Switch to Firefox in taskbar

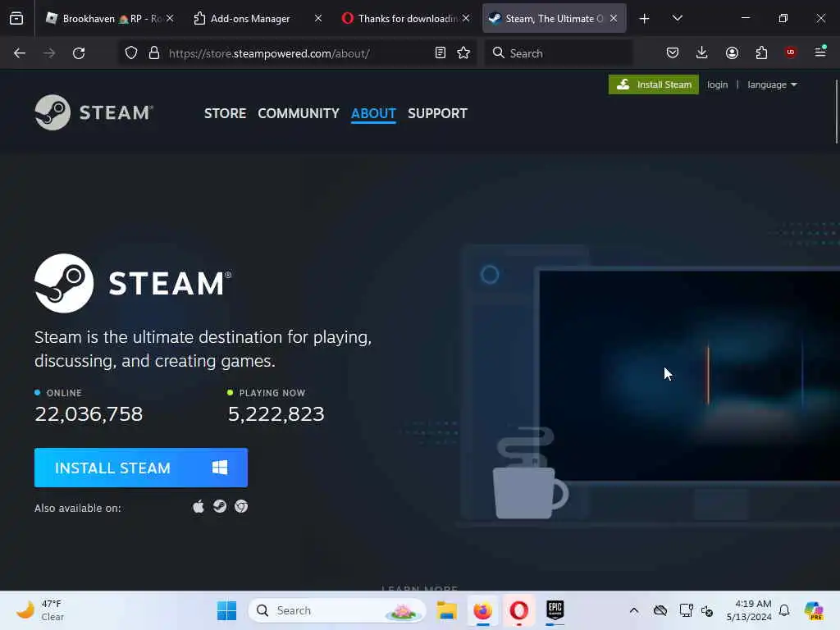pos(482,610)
